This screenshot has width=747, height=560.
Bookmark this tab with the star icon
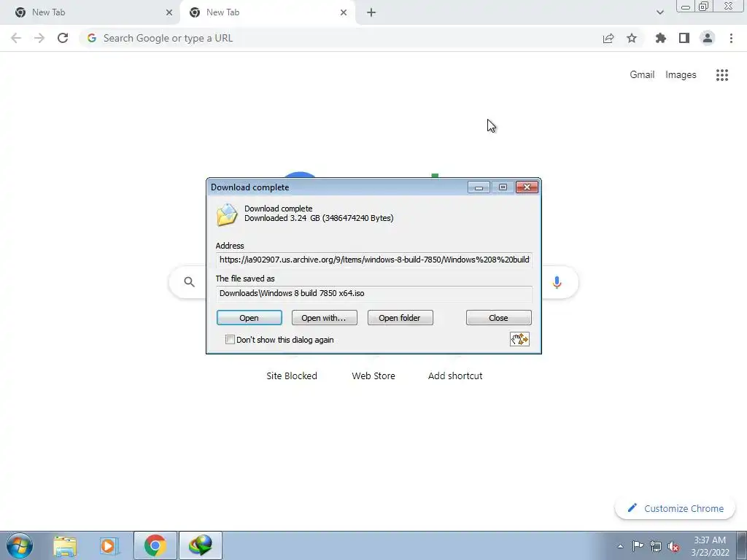(632, 38)
